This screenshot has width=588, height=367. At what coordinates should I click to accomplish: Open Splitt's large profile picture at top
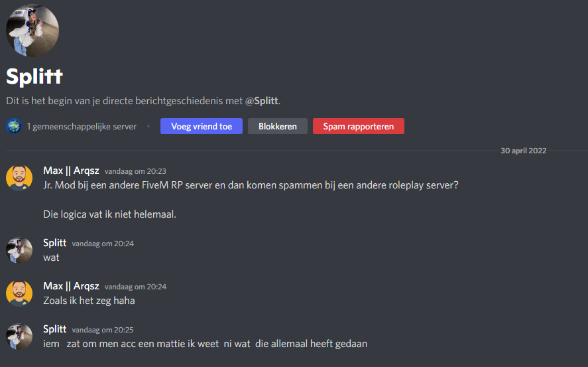point(32,30)
